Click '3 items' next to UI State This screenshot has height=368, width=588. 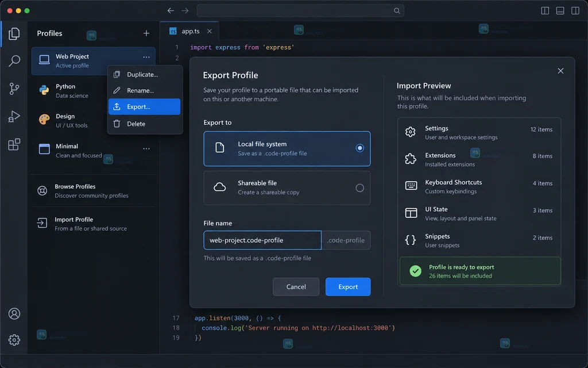click(x=542, y=210)
